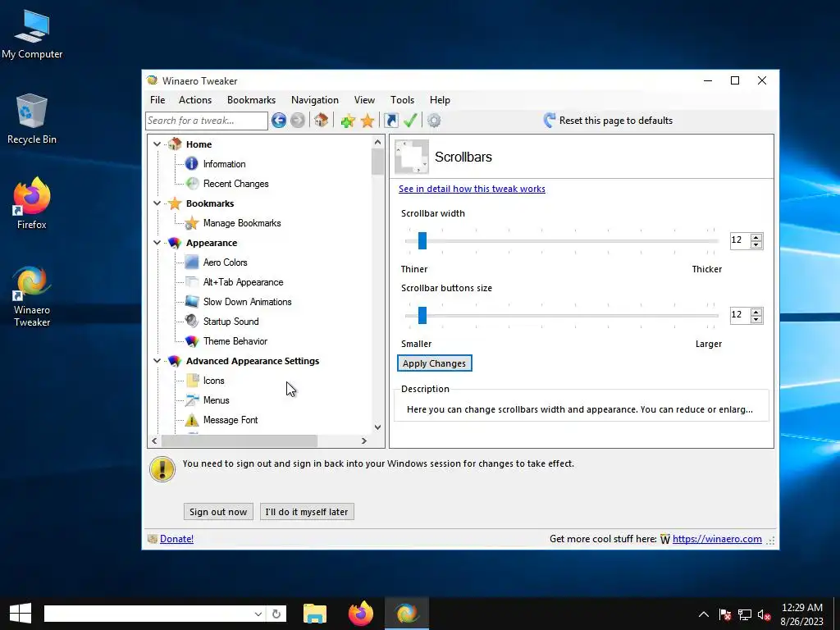This screenshot has height=630, width=840.
Task: Click the Recent Changes clock icon
Action: point(192,184)
